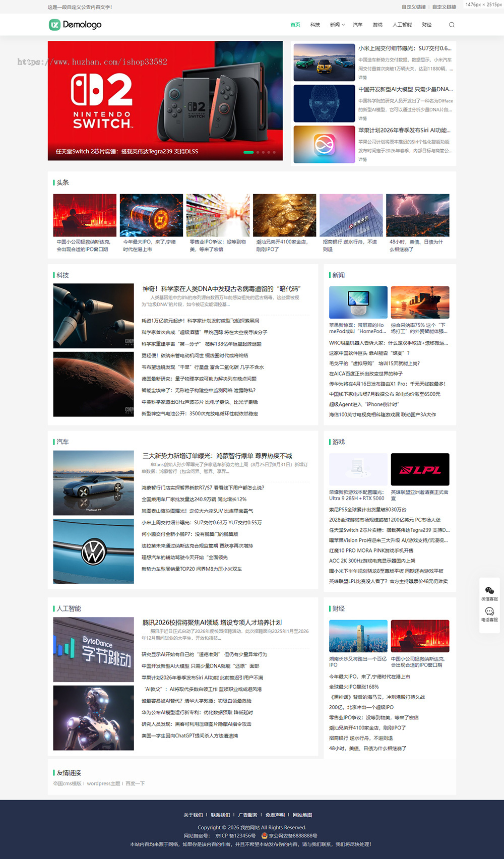This screenshot has height=859, width=504.
Task: Open the WeChat customer service icon
Action: pyautogui.click(x=489, y=590)
